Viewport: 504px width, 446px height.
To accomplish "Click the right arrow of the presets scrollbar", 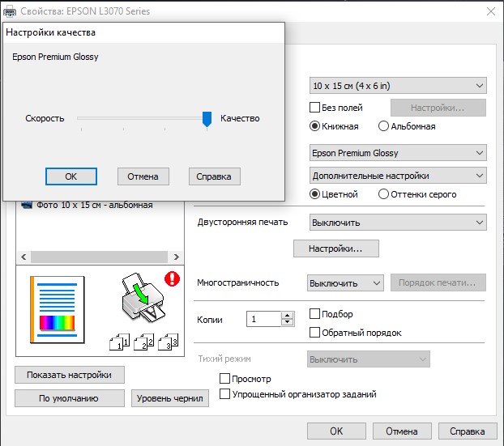I will coord(176,257).
